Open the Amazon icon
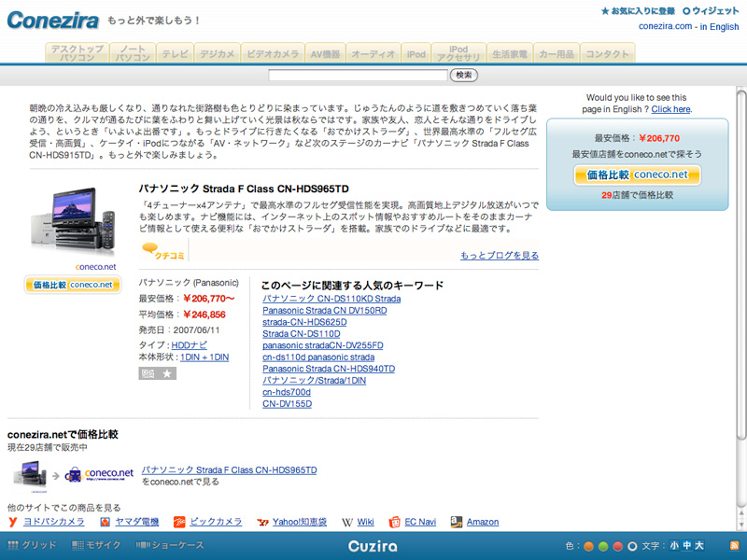The height and width of the screenshot is (560, 747). coord(457,523)
